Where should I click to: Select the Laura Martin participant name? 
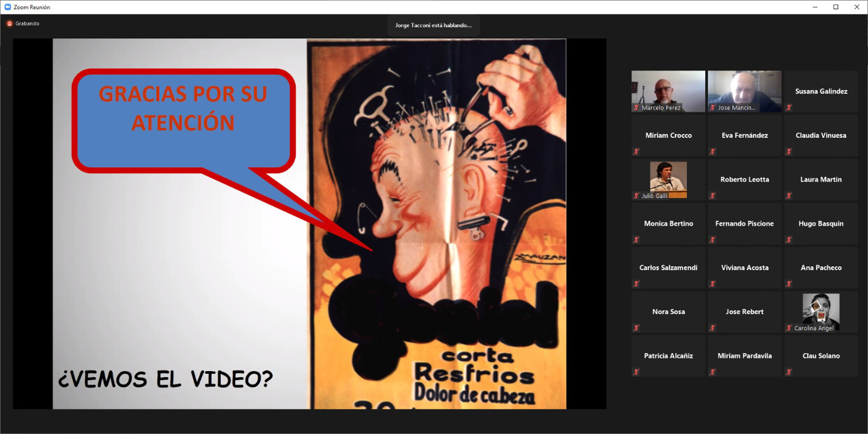821,179
